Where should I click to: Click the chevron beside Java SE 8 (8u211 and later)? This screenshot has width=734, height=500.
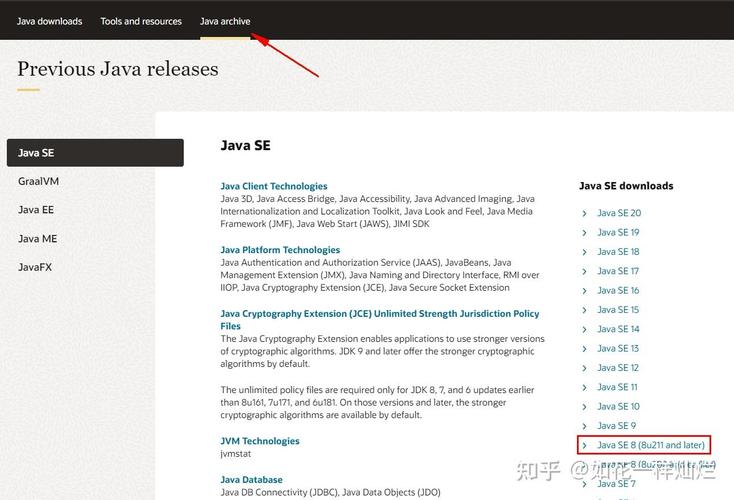tap(584, 446)
